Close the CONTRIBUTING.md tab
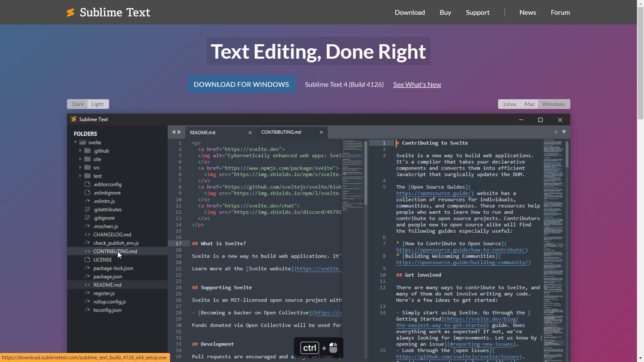 coord(321,132)
